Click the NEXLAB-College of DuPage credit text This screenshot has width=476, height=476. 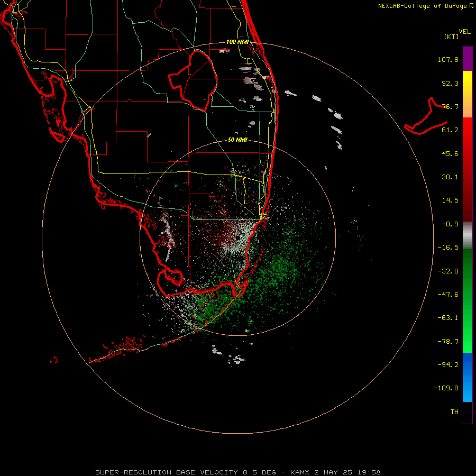[425, 6]
